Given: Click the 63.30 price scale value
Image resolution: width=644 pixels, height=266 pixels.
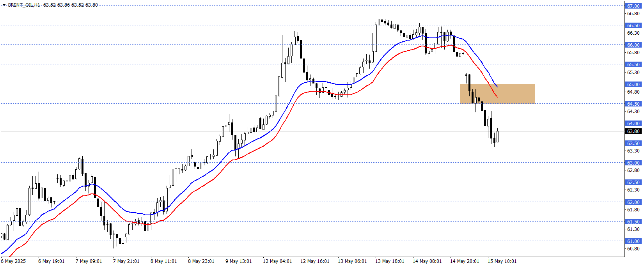Looking at the screenshot, I should point(633,151).
